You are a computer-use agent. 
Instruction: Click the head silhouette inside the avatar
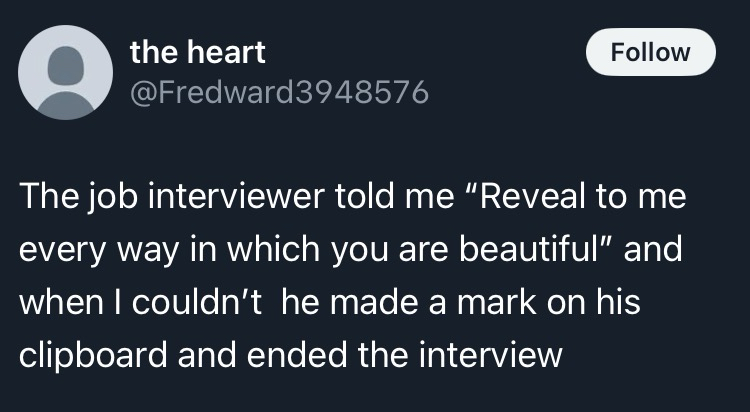tap(67, 60)
